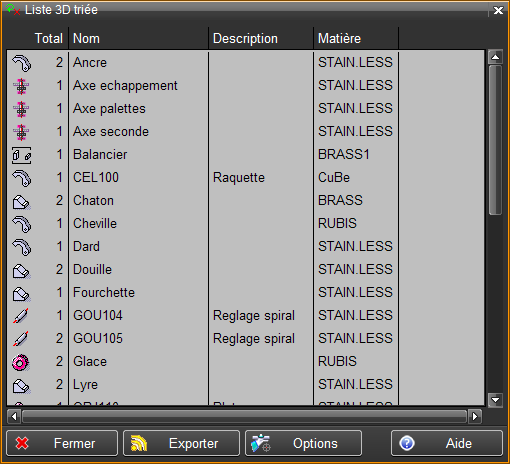The height and width of the screenshot is (464, 510).
Task: Click the Lyre part icon
Action: tap(22, 386)
